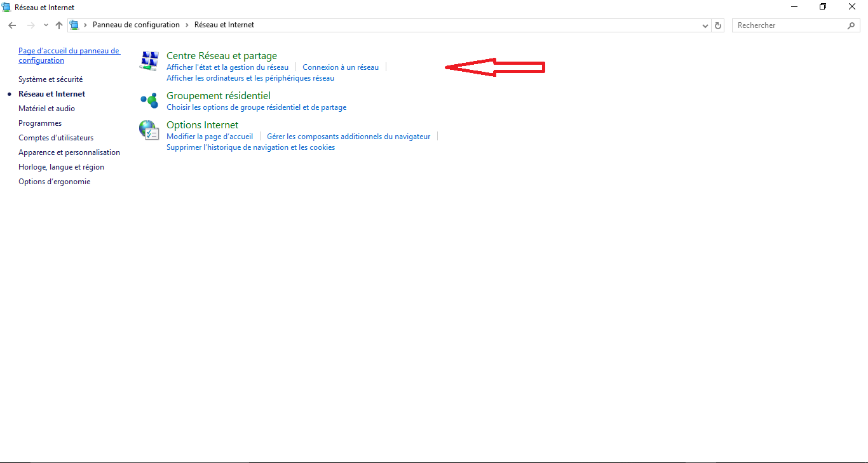The height and width of the screenshot is (463, 868).
Task: Select Horloge, langue et région in sidebar
Action: 62,167
